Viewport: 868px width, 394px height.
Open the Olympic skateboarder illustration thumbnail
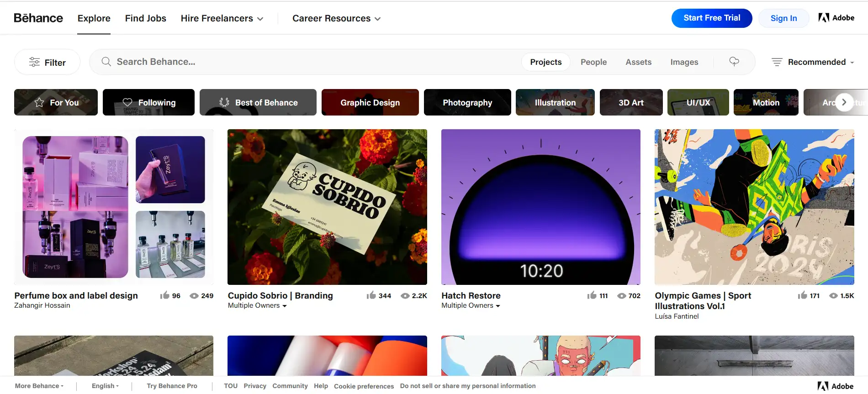754,207
